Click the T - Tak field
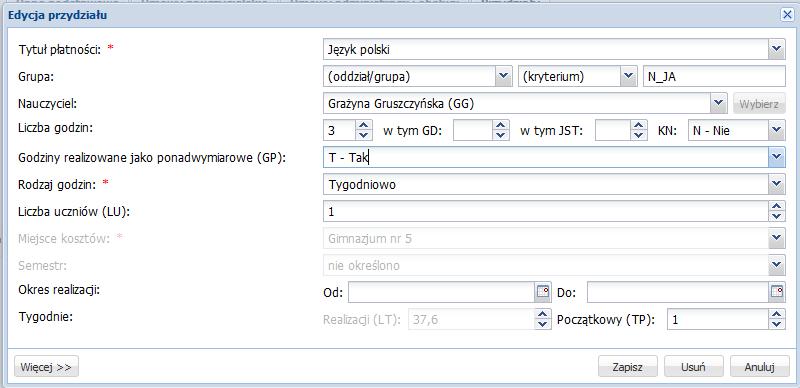This screenshot has height=388, width=800. (x=546, y=158)
